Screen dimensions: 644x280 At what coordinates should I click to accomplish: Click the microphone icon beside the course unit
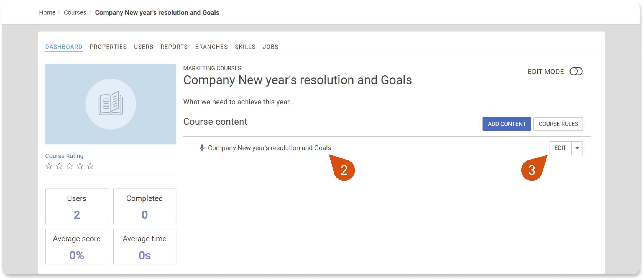(x=202, y=148)
